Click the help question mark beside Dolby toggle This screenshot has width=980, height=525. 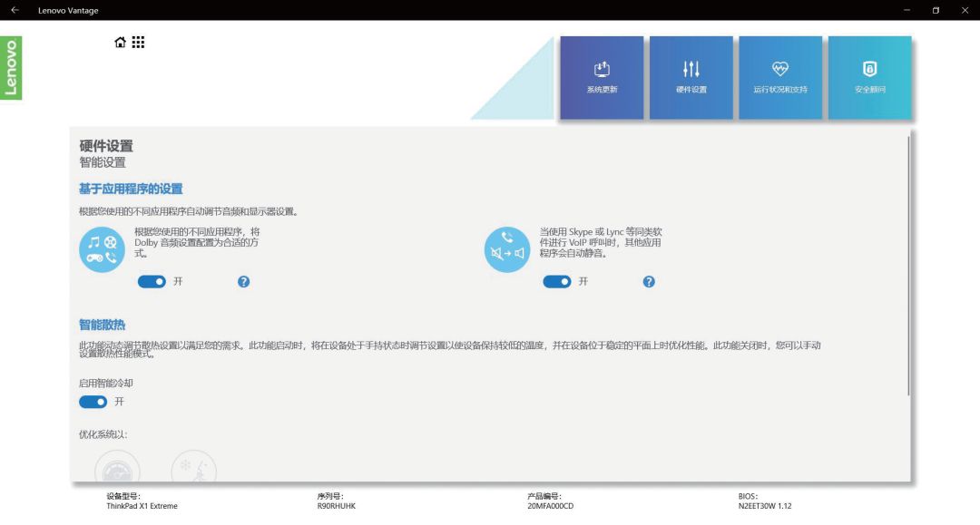coord(243,282)
